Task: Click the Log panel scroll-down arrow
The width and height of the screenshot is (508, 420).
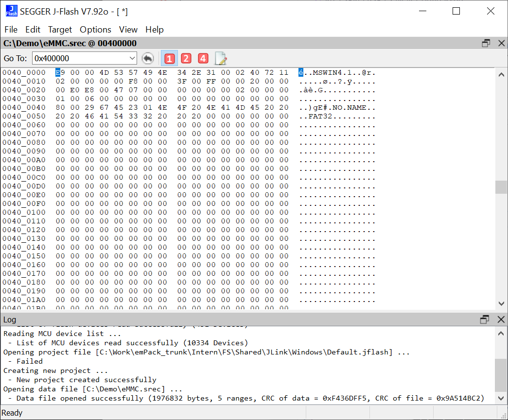Action: [x=501, y=399]
